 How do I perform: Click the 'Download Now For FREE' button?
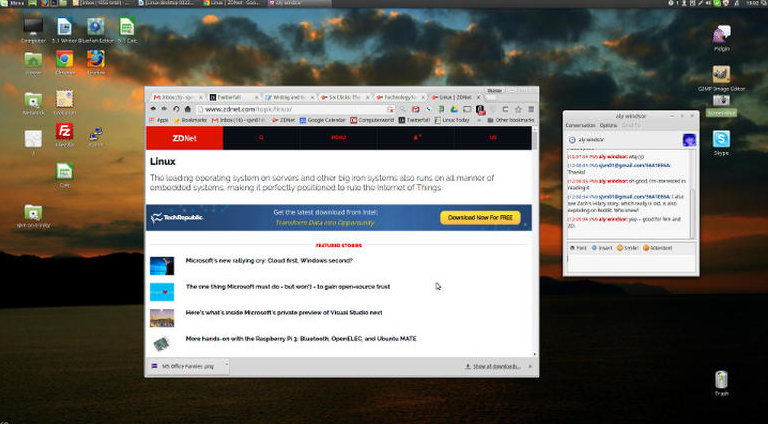(480, 217)
